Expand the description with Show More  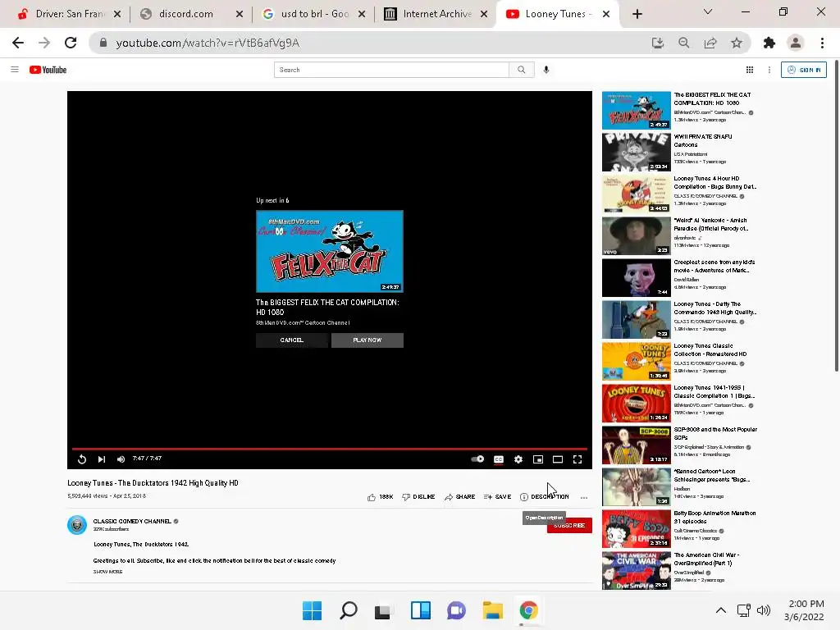[x=107, y=572]
